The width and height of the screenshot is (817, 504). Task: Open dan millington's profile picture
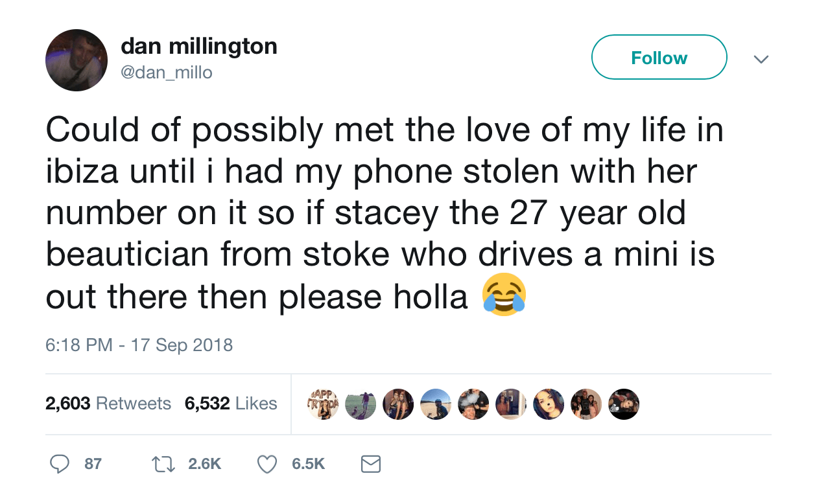(77, 60)
